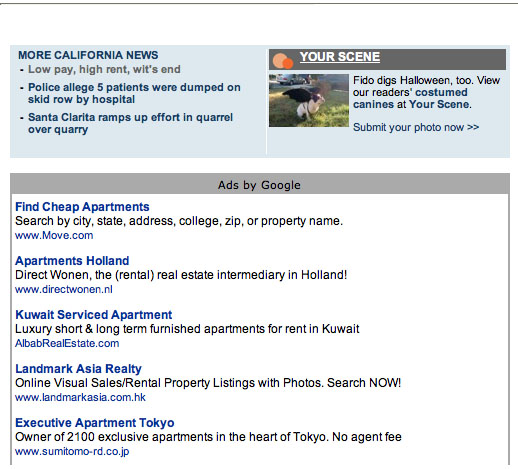Click 'Your Scene.' link in Fido text
Viewport: 518px width, 469px height.
[440, 104]
